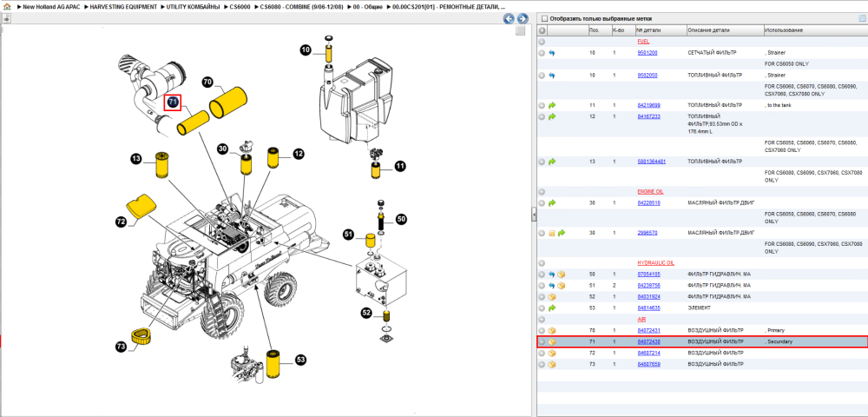Image resolution: width=868 pixels, height=417 pixels.
Task: Click the box icon for part 84807659
Action: (552, 364)
